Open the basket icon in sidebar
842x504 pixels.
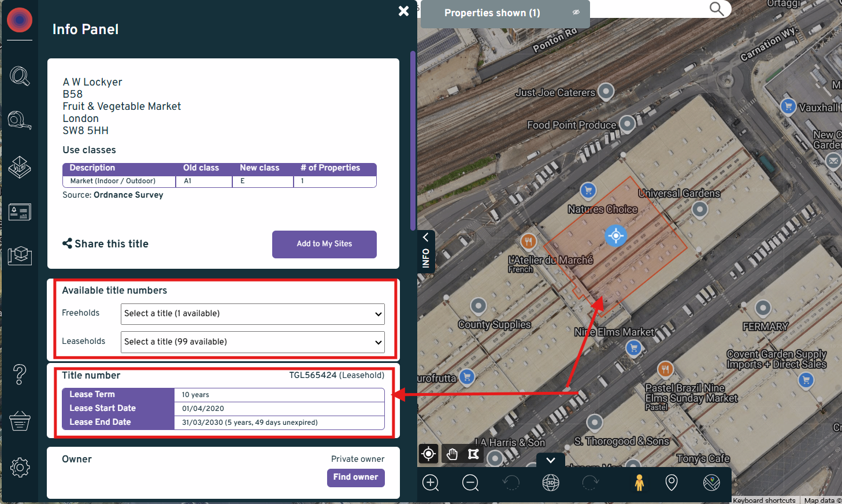[20, 421]
